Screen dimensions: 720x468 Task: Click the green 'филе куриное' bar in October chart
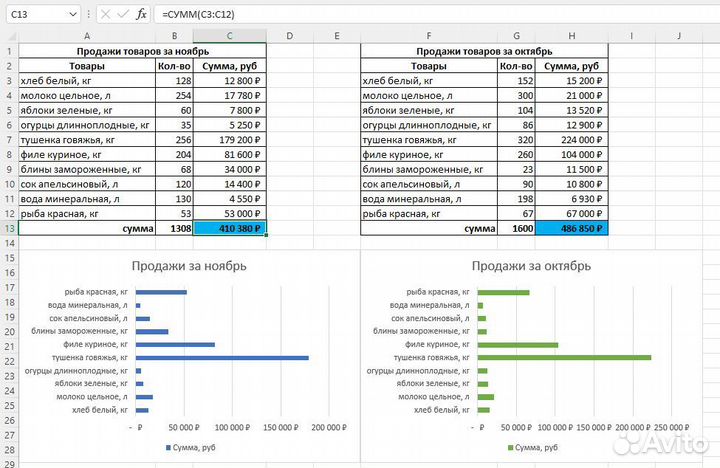pos(518,344)
